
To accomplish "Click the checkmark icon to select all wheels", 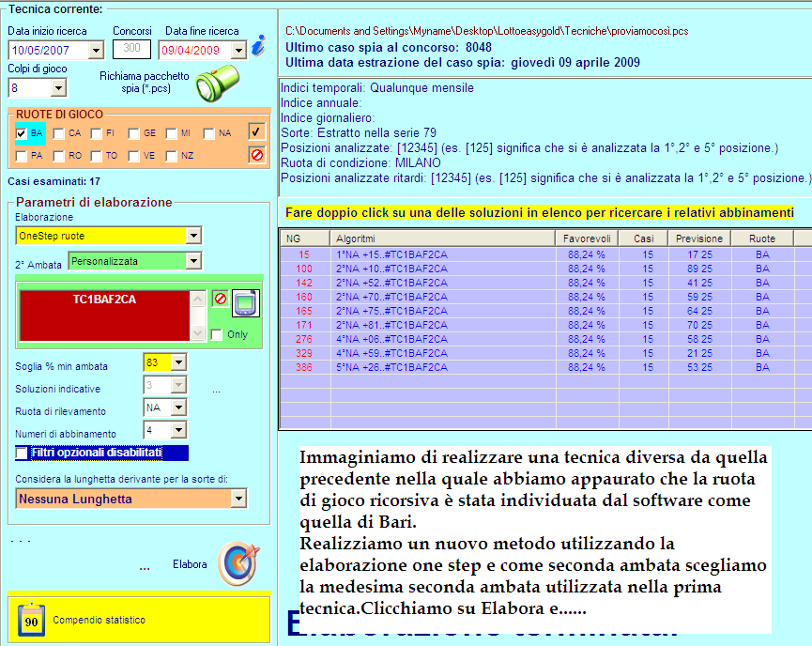I will 257,131.
